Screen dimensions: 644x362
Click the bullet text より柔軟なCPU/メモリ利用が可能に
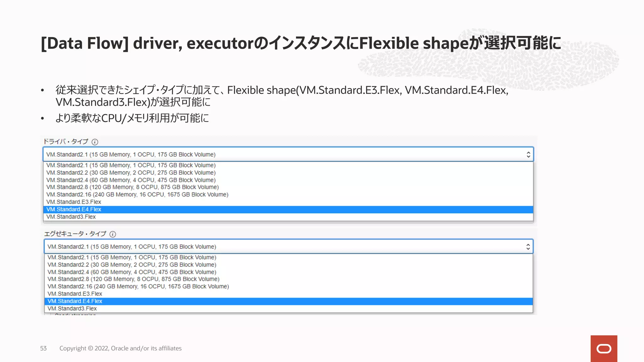click(x=132, y=118)
